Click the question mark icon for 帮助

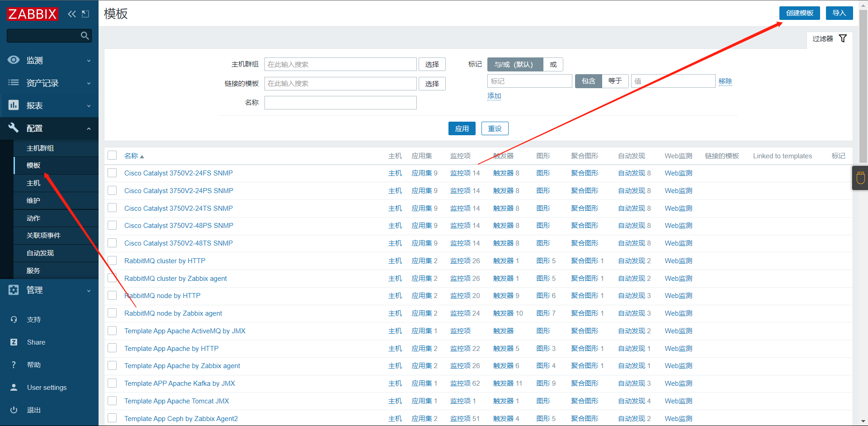click(14, 365)
